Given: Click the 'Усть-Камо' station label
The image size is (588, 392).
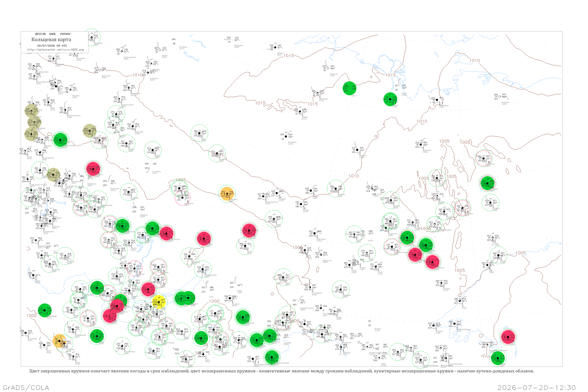Looking at the screenshot, I should point(156,171).
